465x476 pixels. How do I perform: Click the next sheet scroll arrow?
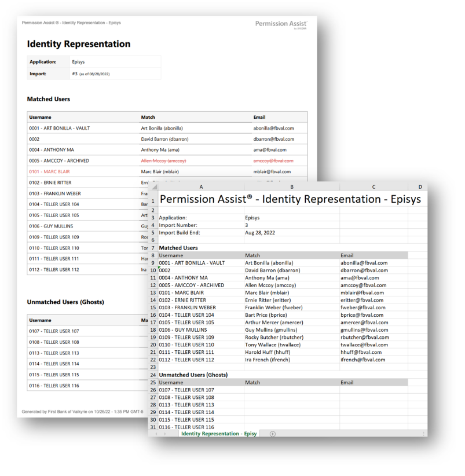pos(166,434)
